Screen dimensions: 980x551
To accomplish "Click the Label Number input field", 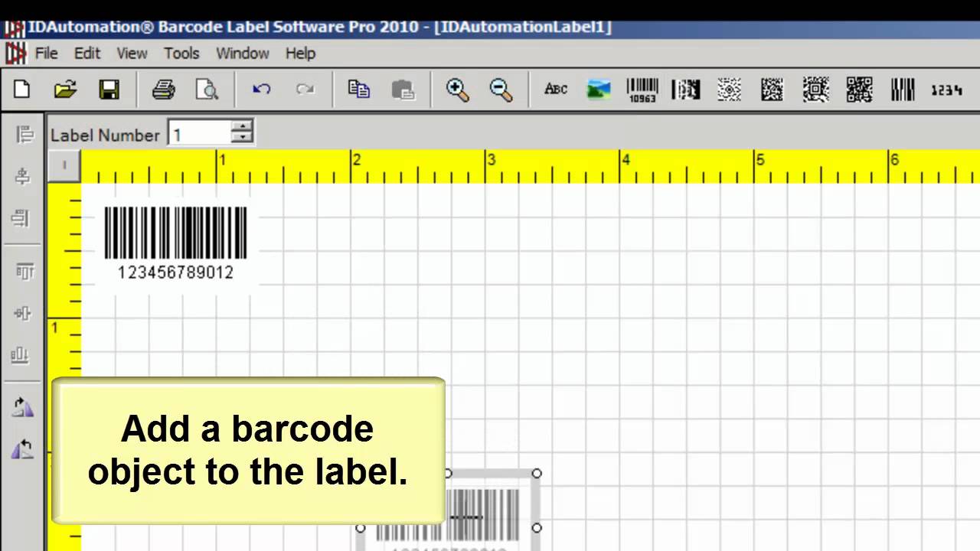I will coord(200,135).
